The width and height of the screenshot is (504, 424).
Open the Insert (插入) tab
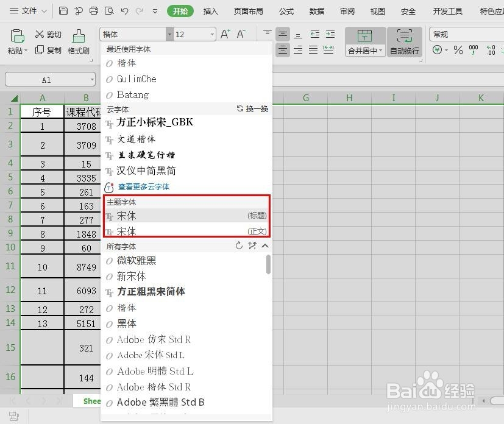(x=210, y=11)
